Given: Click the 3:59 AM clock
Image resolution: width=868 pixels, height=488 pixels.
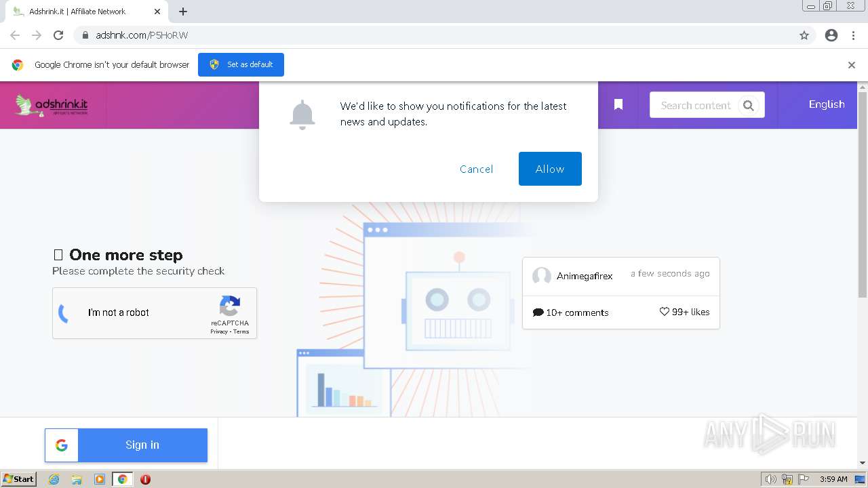Looking at the screenshot, I should coord(833,479).
